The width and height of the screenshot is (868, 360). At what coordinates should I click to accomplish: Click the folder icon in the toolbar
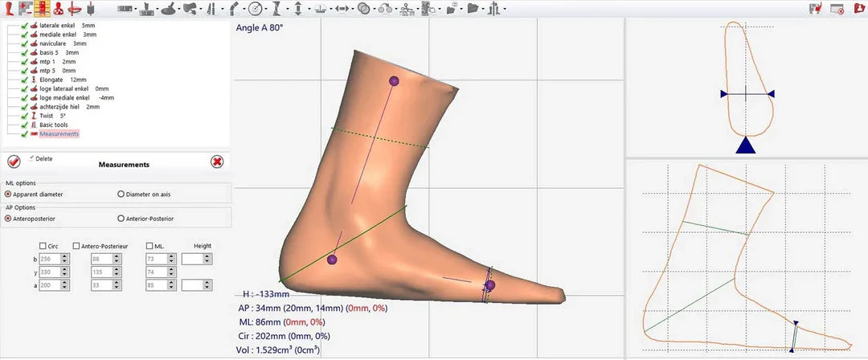pos(473,9)
